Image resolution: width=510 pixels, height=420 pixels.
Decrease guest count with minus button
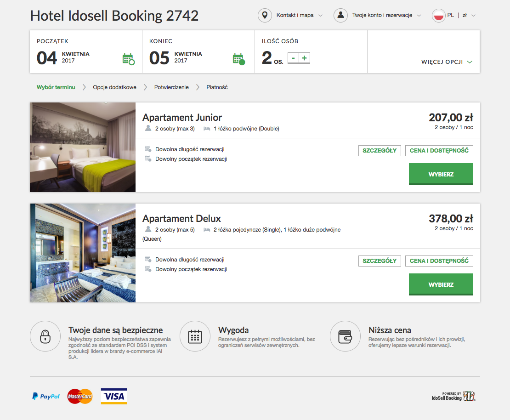(x=293, y=58)
